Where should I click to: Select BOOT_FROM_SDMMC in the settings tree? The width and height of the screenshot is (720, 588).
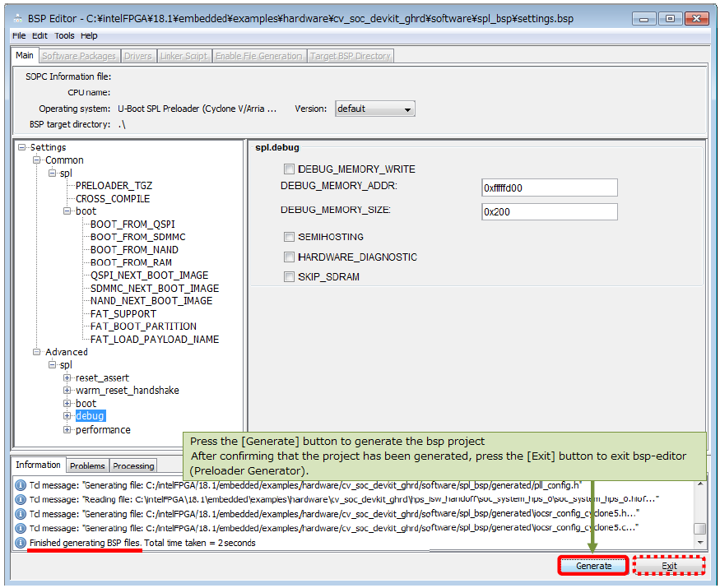tap(137, 237)
